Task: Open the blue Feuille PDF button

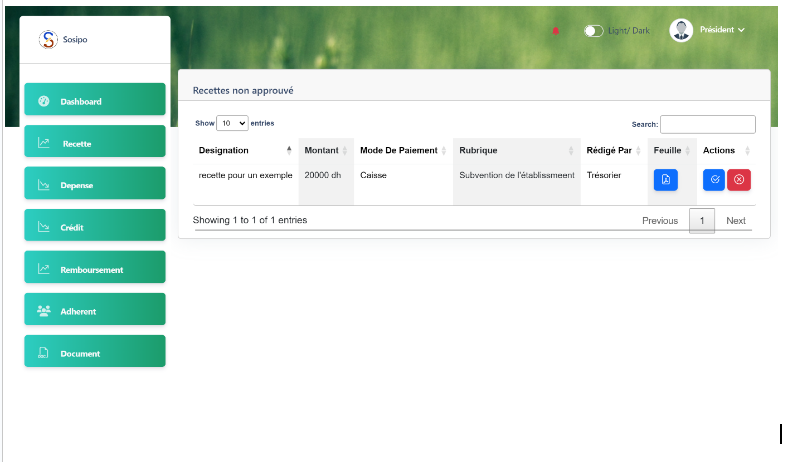Action: click(x=665, y=180)
